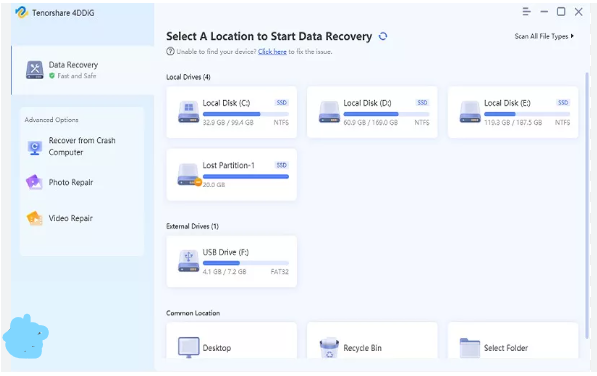Click the Local Disk (E:) drive icon
This screenshot has height=376, width=597.
470,112
